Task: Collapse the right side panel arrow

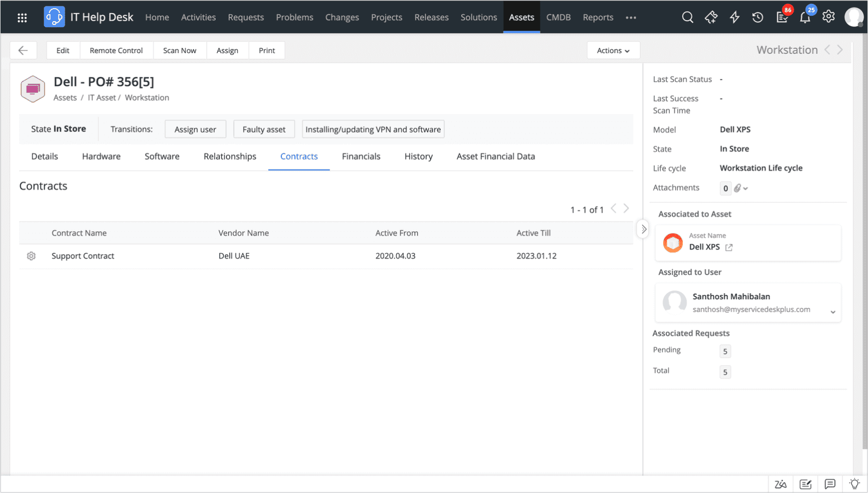Action: [644, 229]
